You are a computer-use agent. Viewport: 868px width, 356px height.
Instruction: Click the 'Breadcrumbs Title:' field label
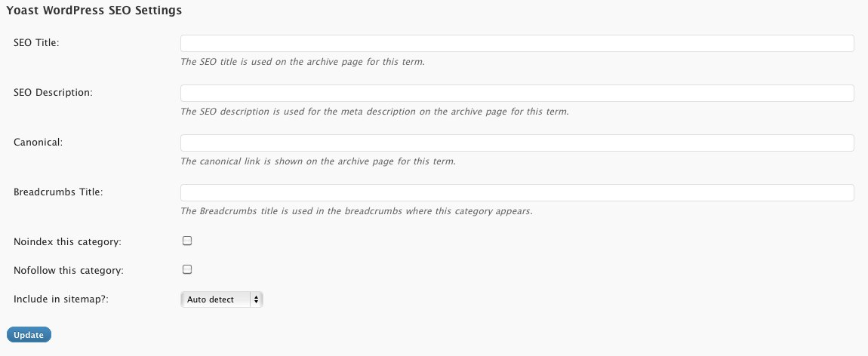58,192
